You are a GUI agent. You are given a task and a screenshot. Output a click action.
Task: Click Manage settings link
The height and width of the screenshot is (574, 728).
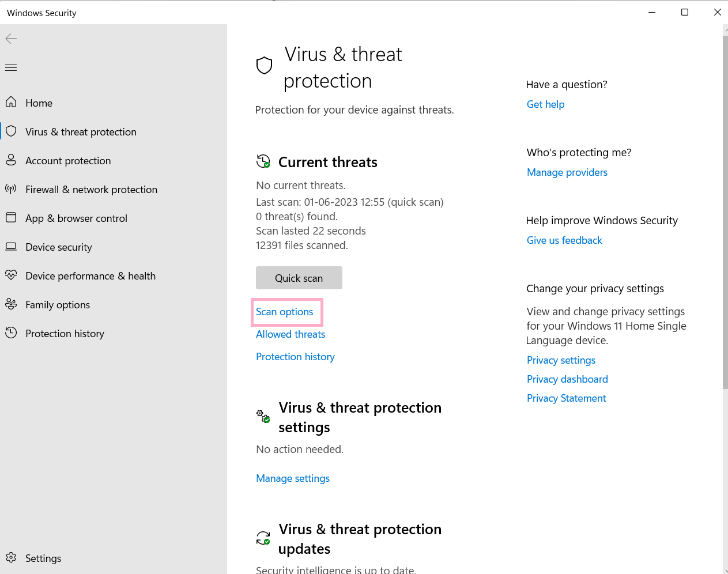click(x=293, y=478)
